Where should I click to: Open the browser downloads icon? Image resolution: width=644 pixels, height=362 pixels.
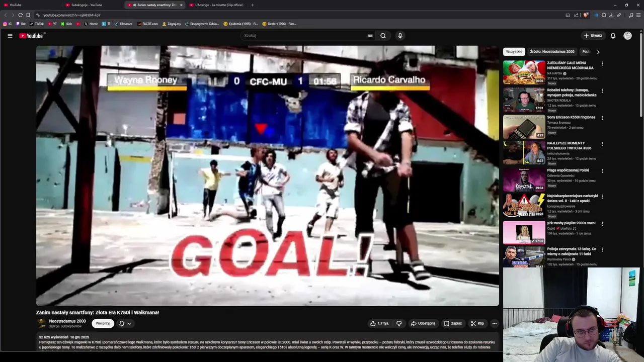611,15
